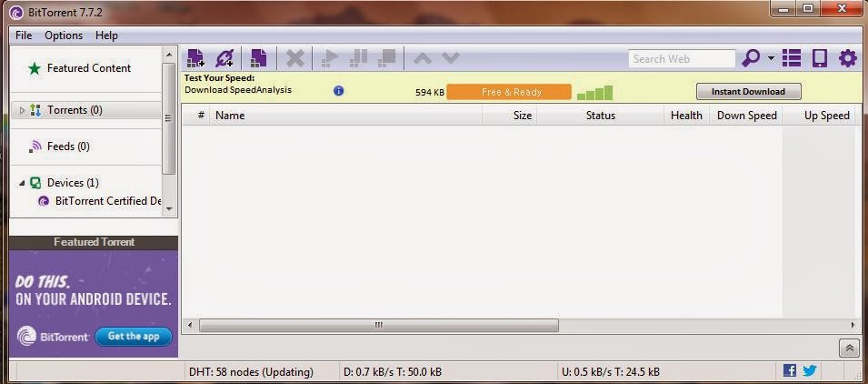Click the D: 0.7 kB/s download status
Screen dimensions: 868x384
click(x=393, y=372)
